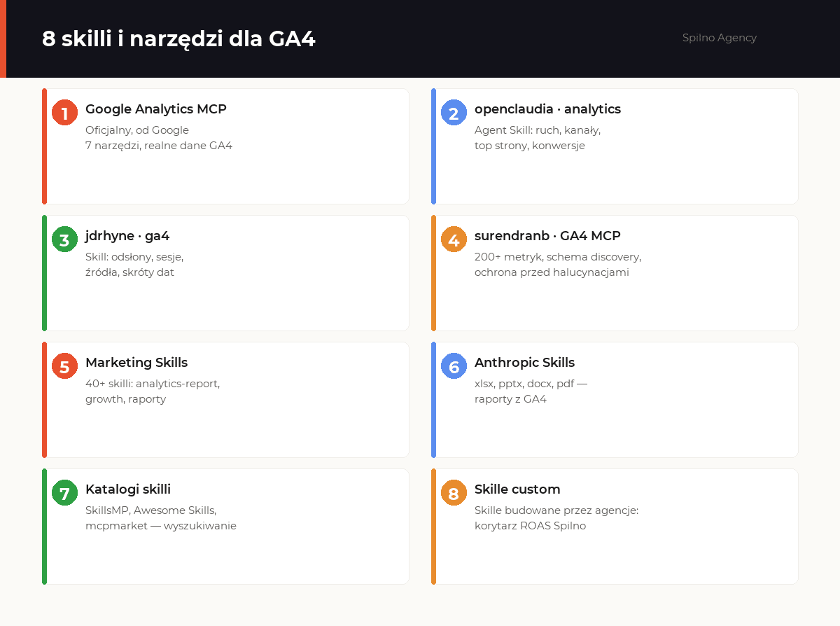The image size is (840, 626).
Task: Select the 'Marketing Skills' heading
Action: click(136, 363)
